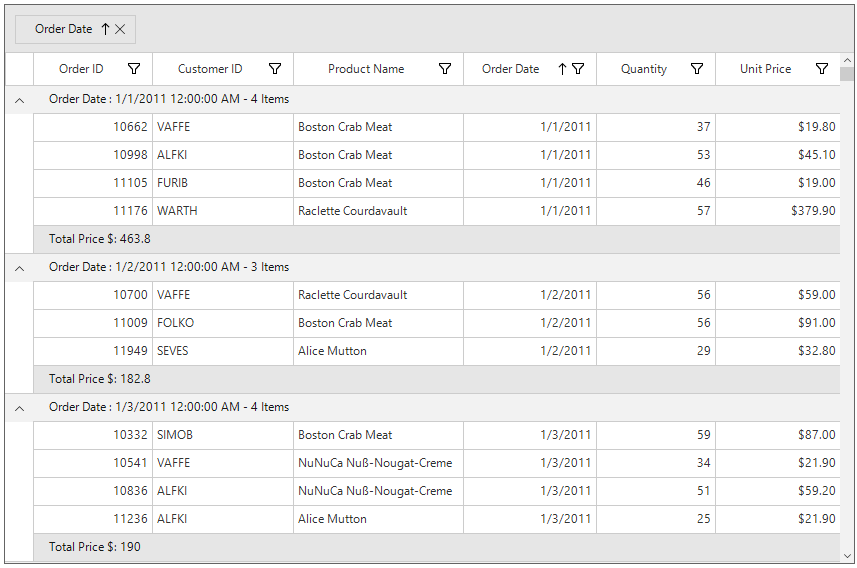Select quantity 37 cell

point(656,127)
